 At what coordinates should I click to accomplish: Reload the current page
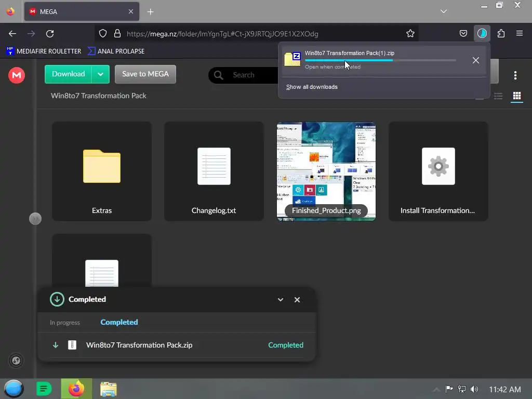50,33
